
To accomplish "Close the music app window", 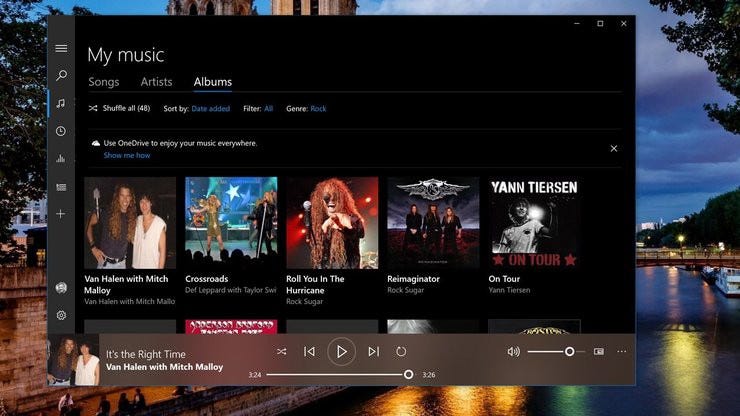I will (x=623, y=23).
